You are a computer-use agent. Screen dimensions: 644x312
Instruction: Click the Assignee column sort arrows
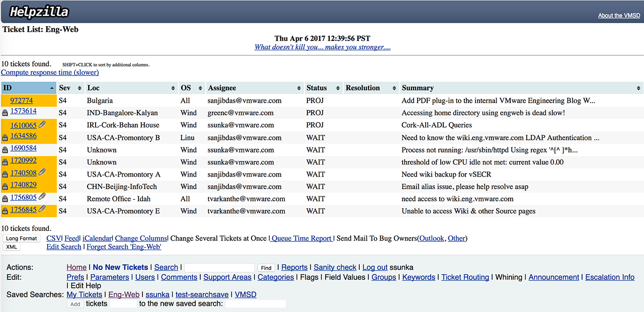[x=299, y=88]
